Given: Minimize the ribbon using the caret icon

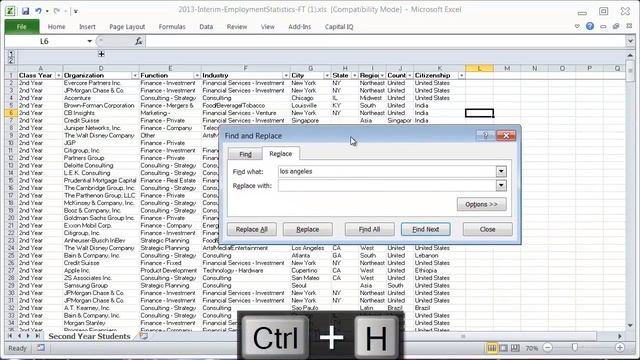Looking at the screenshot, I should [577, 26].
